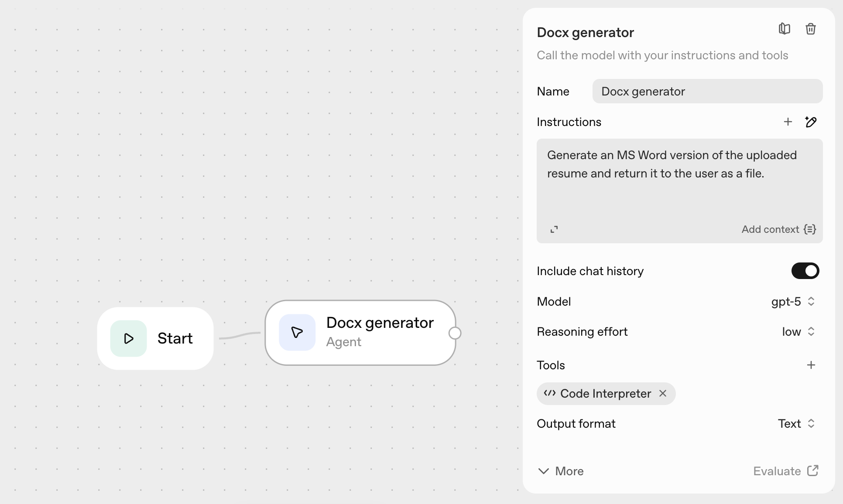Click the magic pencil generate-instructions icon
This screenshot has height=504, width=843.
pos(811,122)
